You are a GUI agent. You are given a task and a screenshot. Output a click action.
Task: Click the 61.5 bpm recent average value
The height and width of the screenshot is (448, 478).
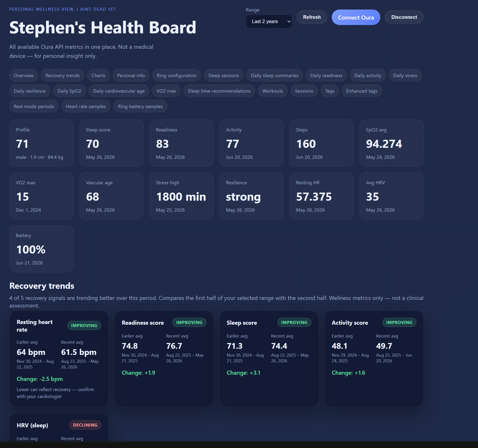(x=79, y=352)
